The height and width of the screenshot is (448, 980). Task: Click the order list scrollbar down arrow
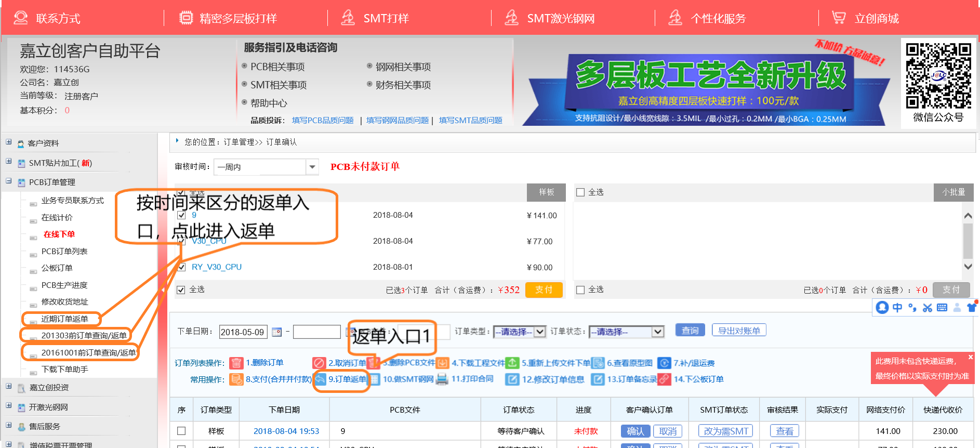tap(968, 266)
